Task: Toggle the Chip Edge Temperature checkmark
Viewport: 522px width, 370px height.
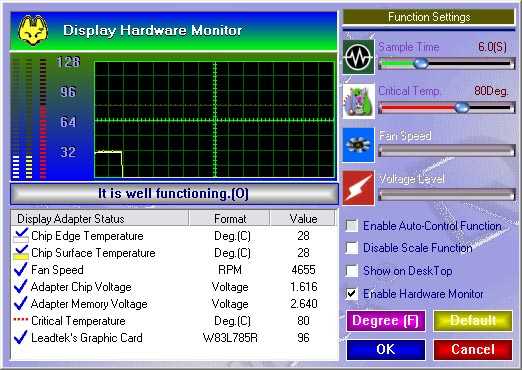Action: pyautogui.click(x=21, y=235)
